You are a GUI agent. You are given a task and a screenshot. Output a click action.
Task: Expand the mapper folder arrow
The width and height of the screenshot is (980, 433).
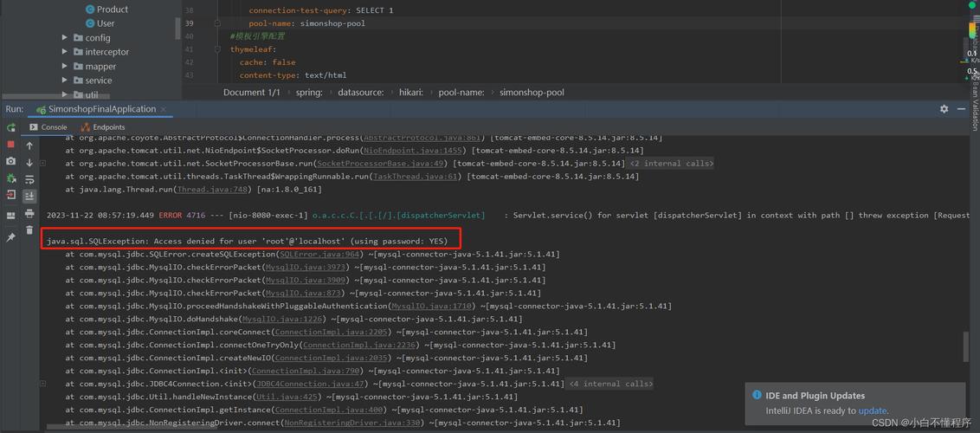click(x=65, y=66)
